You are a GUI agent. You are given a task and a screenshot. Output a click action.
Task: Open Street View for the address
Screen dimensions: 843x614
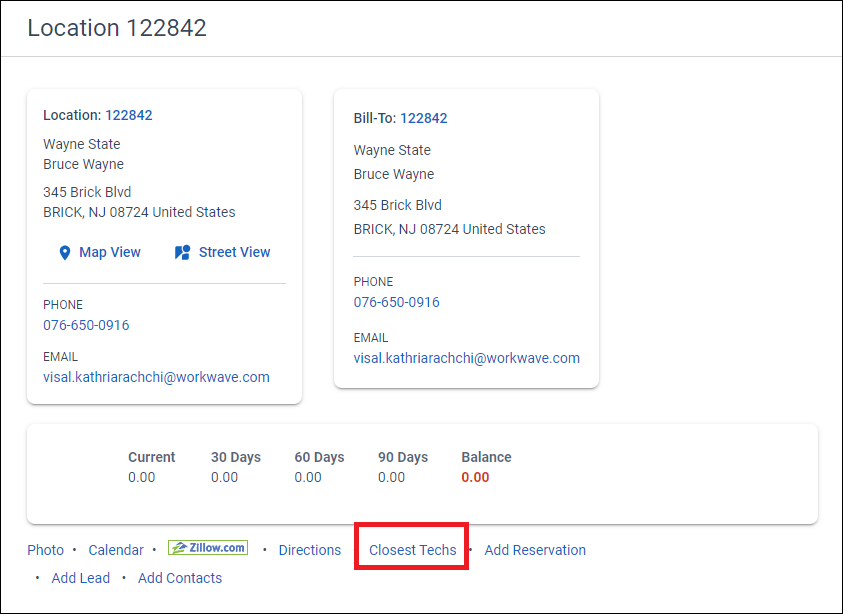pos(233,252)
